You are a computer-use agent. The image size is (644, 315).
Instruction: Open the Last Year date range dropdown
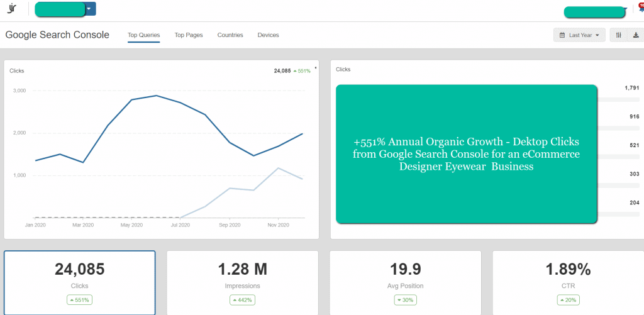tap(579, 35)
